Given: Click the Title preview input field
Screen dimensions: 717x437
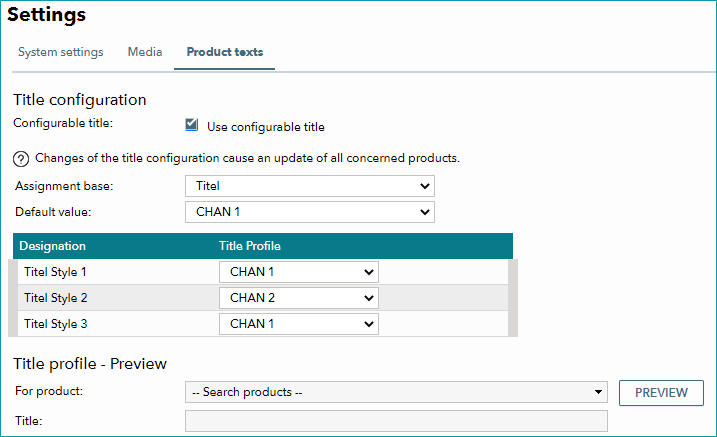Looking at the screenshot, I should pyautogui.click(x=396, y=421).
